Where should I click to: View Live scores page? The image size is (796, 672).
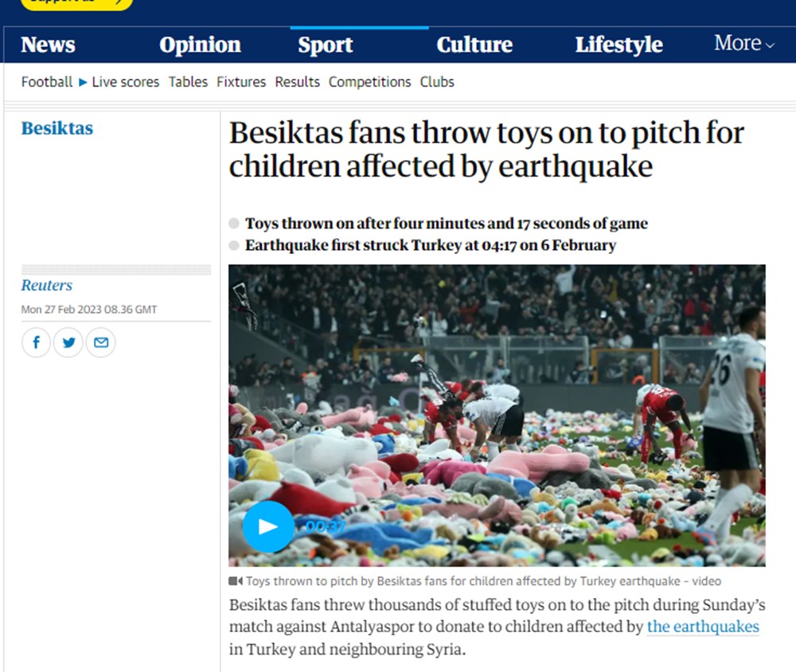[125, 82]
